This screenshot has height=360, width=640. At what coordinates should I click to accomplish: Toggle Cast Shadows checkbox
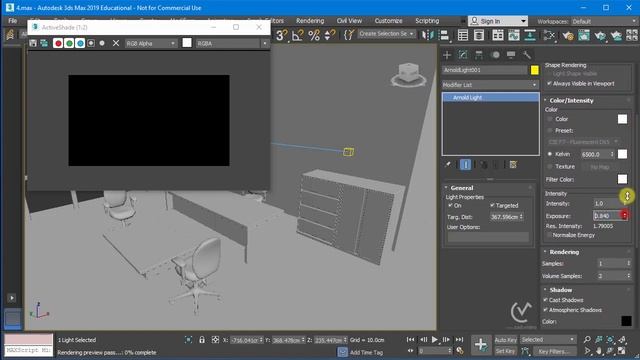pyautogui.click(x=546, y=300)
